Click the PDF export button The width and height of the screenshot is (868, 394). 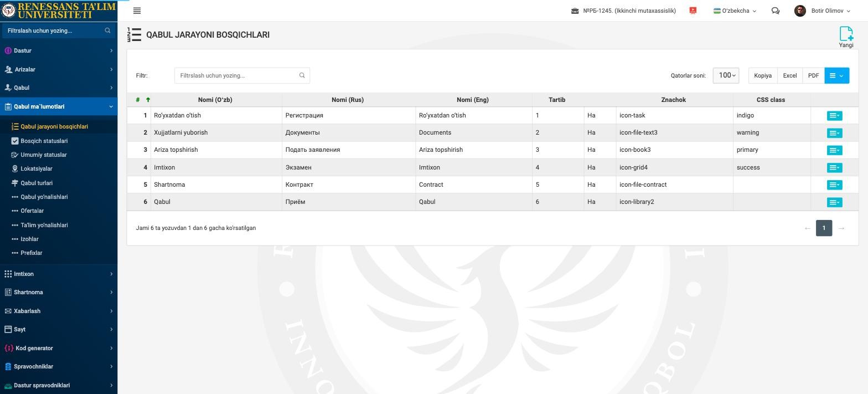point(813,75)
